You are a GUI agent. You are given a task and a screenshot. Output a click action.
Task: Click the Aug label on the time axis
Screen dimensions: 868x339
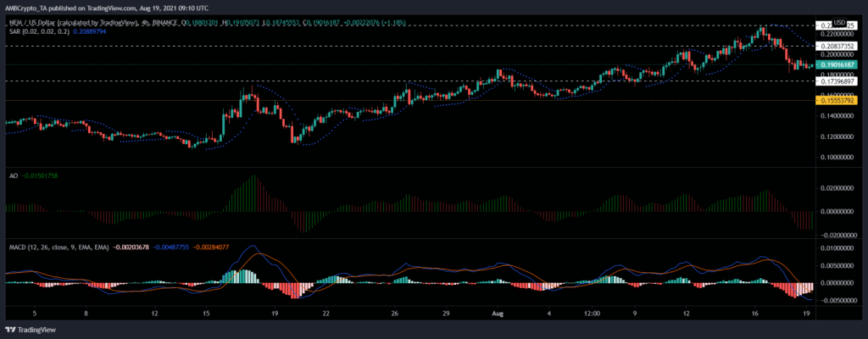click(498, 313)
